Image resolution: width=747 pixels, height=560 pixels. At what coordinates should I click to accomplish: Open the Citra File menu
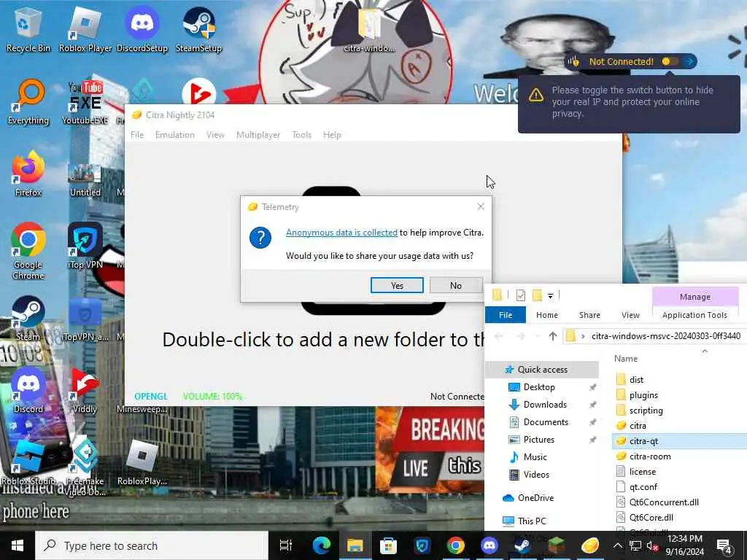click(137, 135)
